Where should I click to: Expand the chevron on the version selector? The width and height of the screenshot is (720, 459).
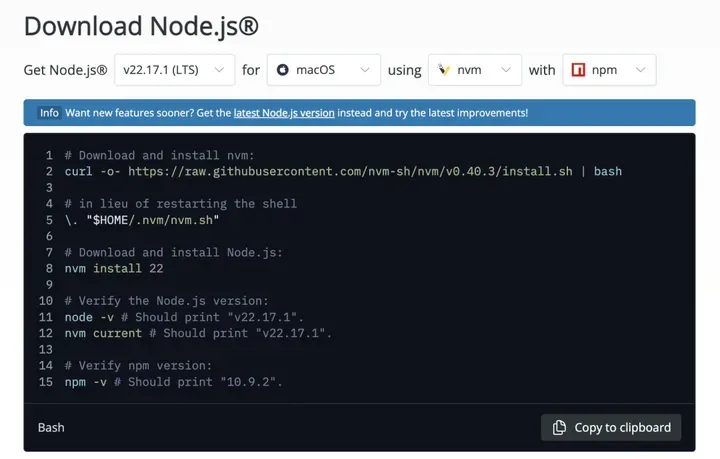219,70
